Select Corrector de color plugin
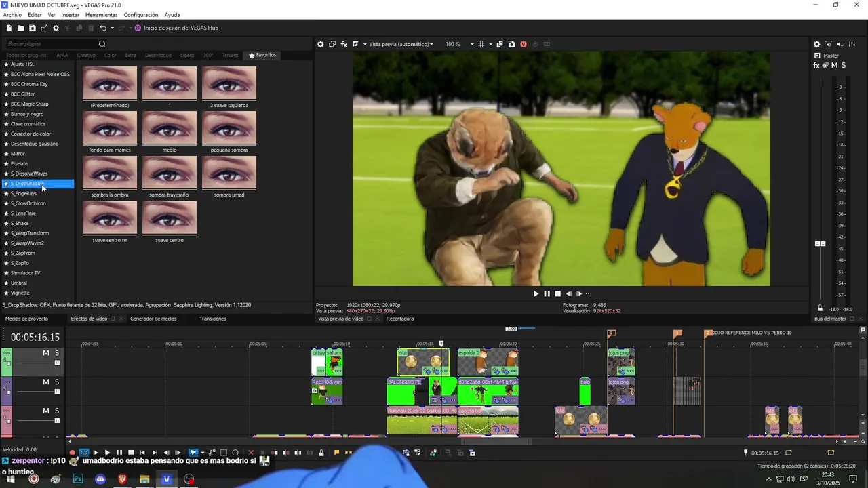The width and height of the screenshot is (868, 488). click(31, 134)
